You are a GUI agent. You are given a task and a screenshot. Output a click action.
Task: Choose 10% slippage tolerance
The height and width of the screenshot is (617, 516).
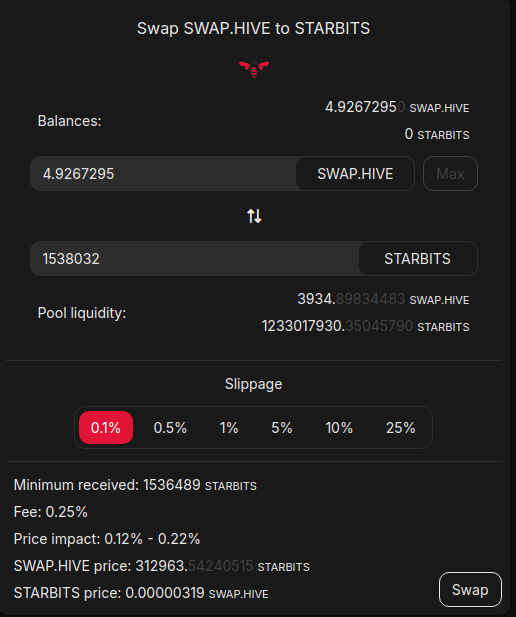(339, 428)
